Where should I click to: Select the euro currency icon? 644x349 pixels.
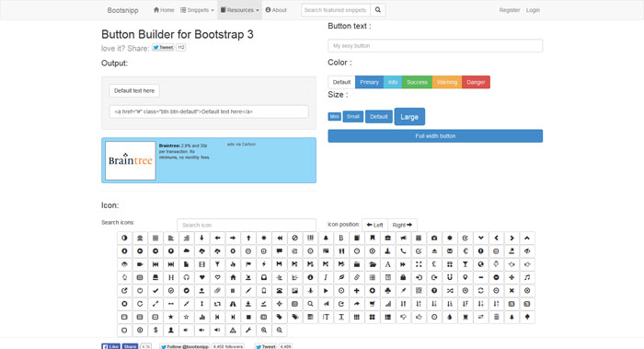pyautogui.click(x=466, y=251)
